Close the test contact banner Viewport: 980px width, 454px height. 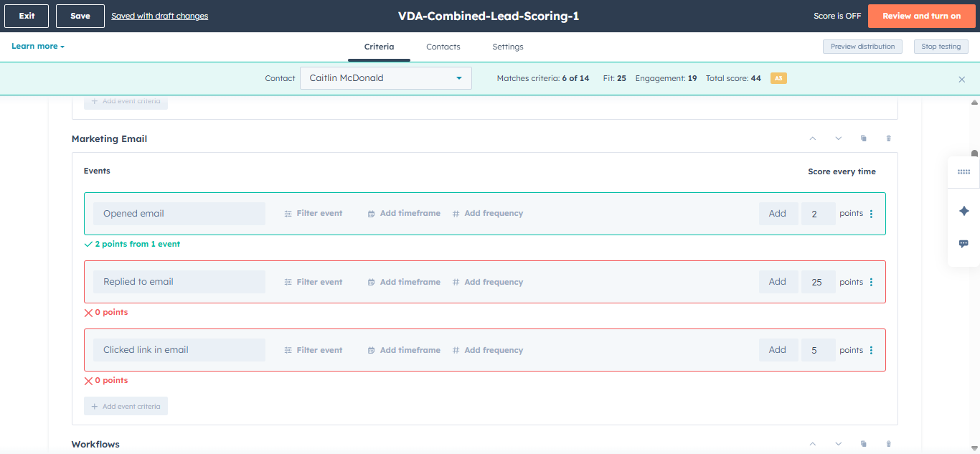click(962, 80)
